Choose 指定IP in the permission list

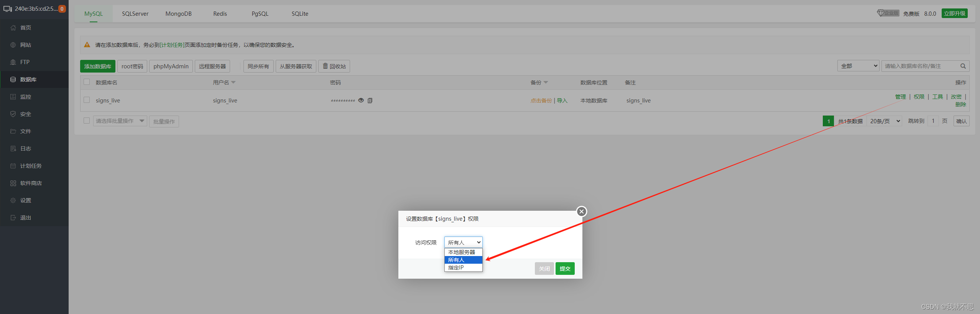463,268
